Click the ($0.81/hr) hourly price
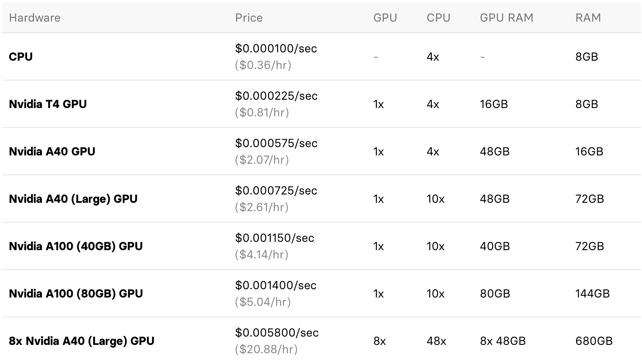The image size is (642, 364). point(262,113)
